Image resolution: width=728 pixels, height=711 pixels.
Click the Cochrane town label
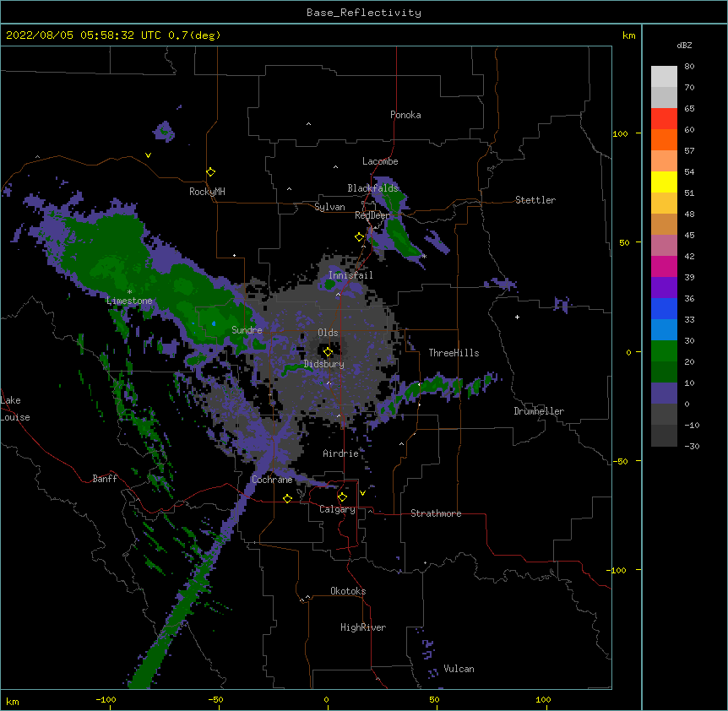[x=272, y=480]
